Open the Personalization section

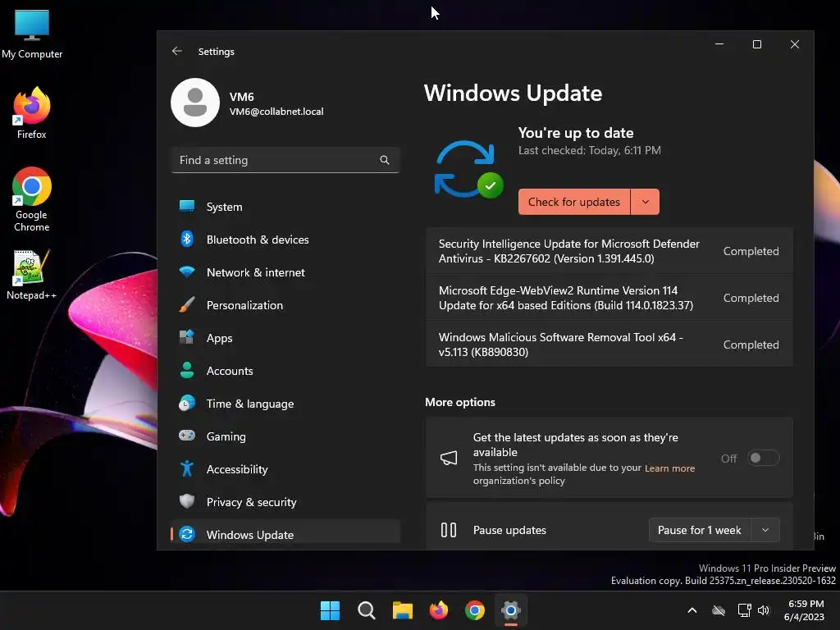[285, 305]
